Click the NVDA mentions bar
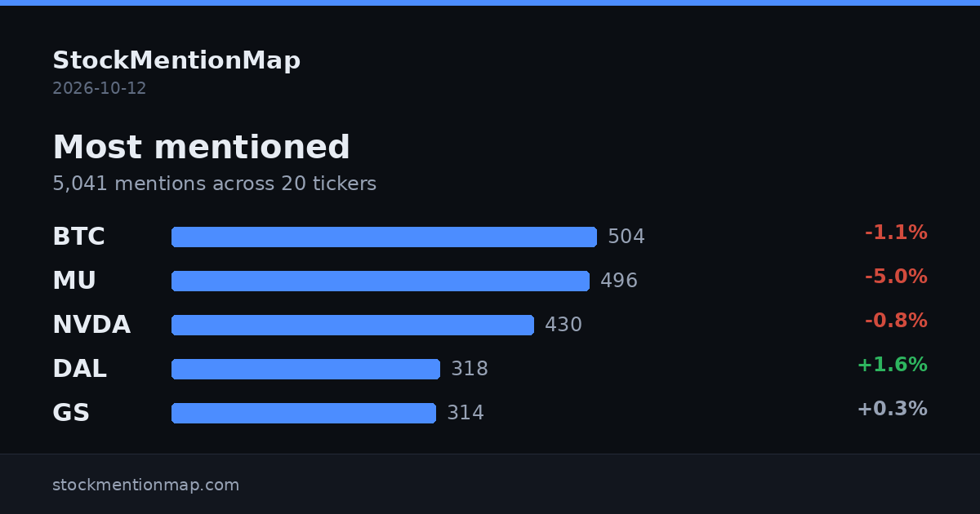This screenshot has width=980, height=514. pyautogui.click(x=353, y=325)
